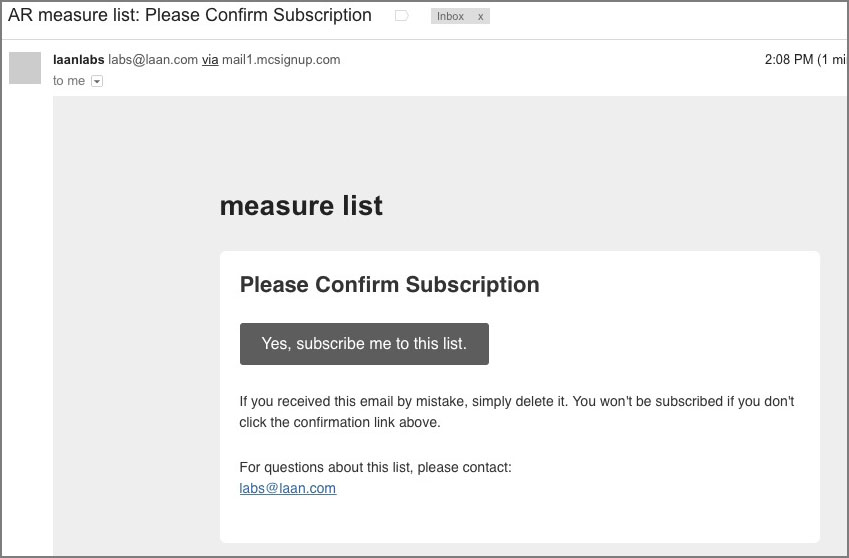The width and height of the screenshot is (849, 558).
Task: Click the importance marker icon beside the subject
Action: click(x=401, y=16)
